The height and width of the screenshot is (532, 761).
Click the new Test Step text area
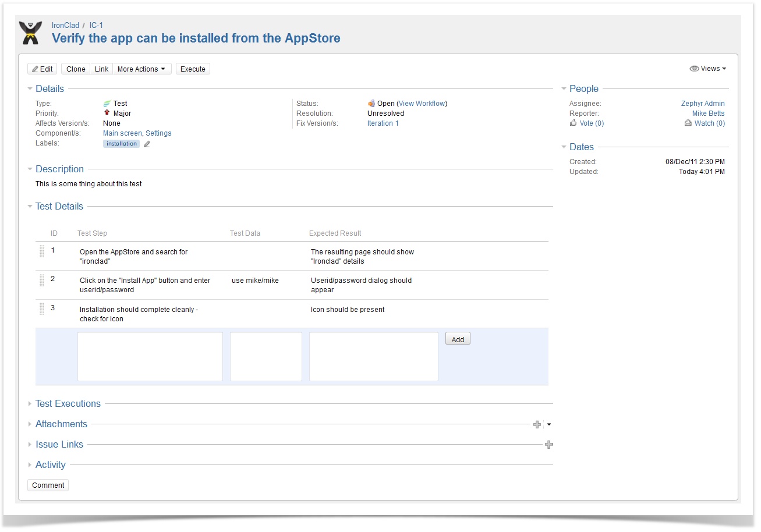[150, 357]
